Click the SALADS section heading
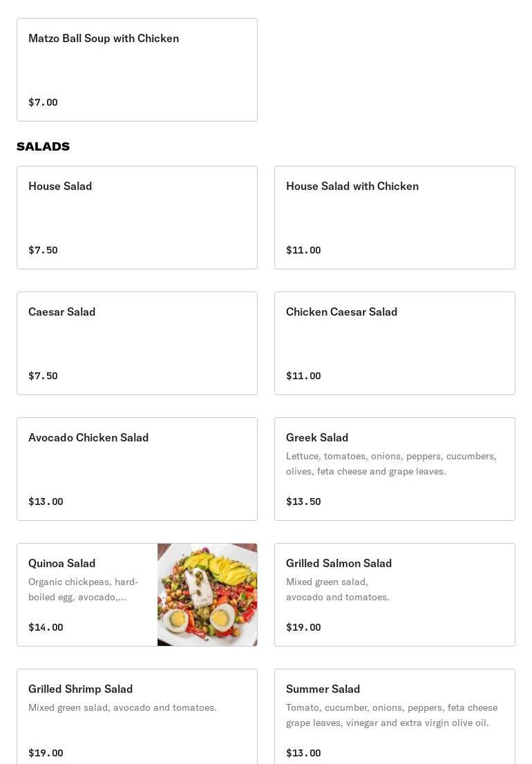 [43, 146]
